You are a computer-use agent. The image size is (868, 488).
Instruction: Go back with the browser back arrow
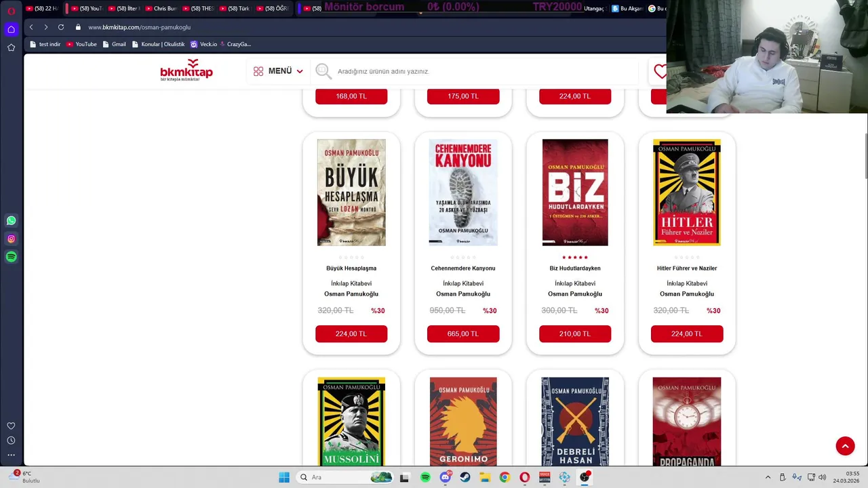(x=31, y=27)
